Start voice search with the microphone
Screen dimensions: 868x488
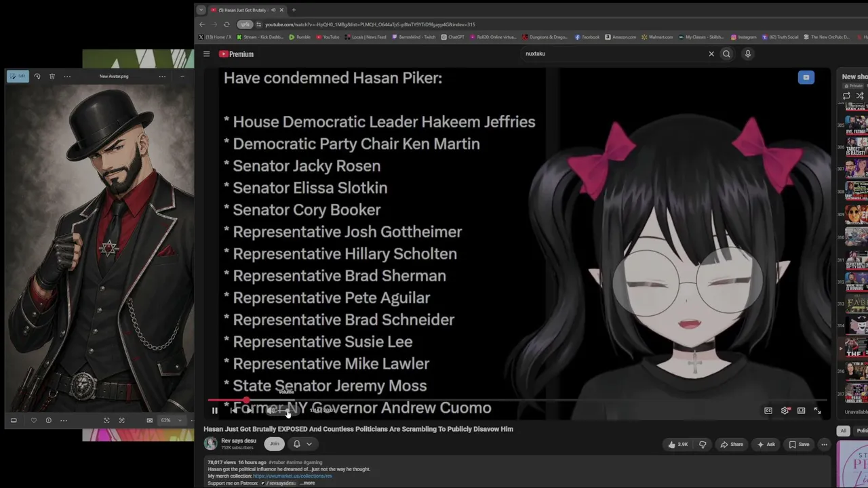(748, 54)
